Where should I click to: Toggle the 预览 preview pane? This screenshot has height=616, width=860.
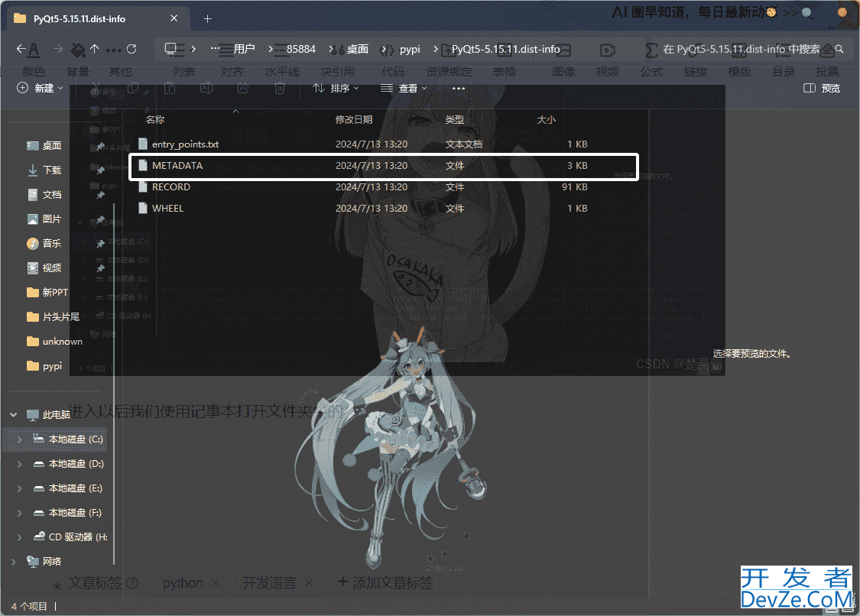[822, 88]
